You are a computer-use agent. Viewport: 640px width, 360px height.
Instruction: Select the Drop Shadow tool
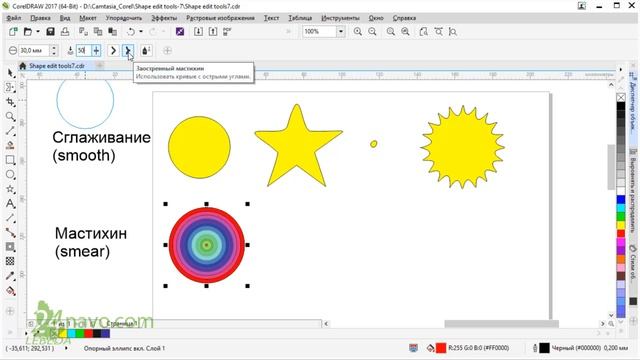[11, 247]
